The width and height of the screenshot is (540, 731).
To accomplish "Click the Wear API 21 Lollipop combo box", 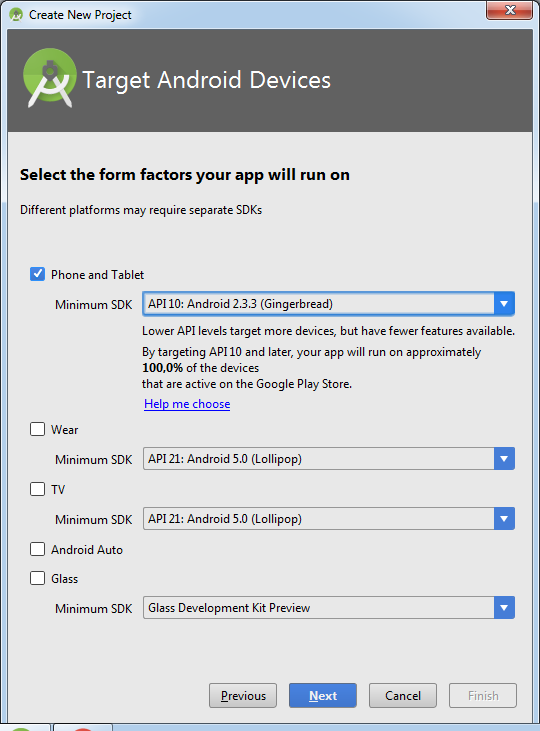I will pos(328,459).
